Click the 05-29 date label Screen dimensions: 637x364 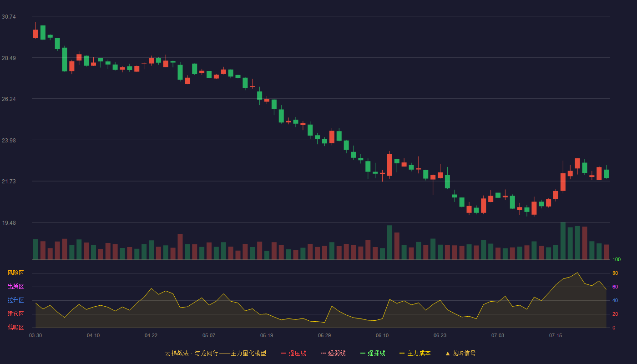pyautogui.click(x=324, y=335)
